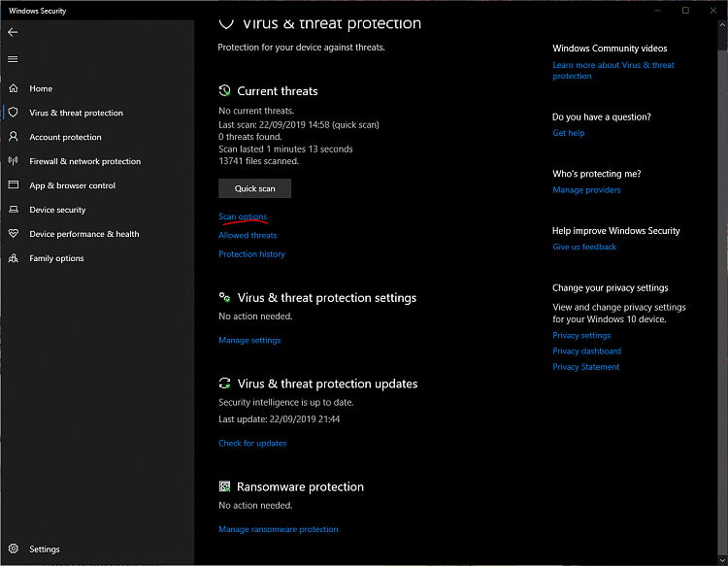The width and height of the screenshot is (728, 566).
Task: Click Get help link
Action: 569,133
